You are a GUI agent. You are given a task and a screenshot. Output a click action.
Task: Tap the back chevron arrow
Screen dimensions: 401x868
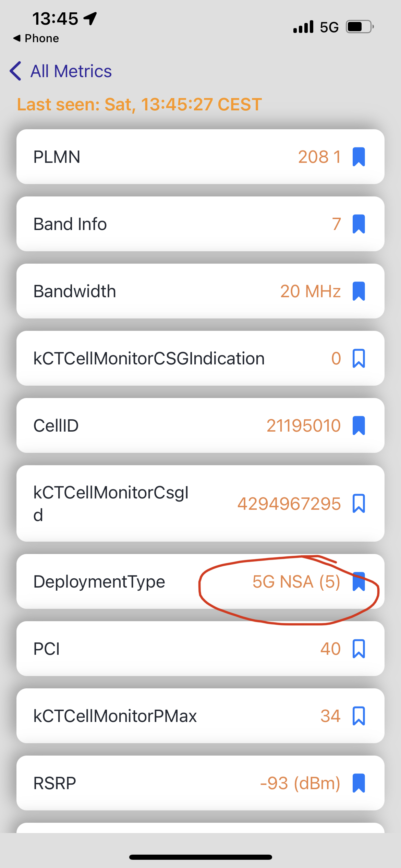pyautogui.click(x=16, y=71)
